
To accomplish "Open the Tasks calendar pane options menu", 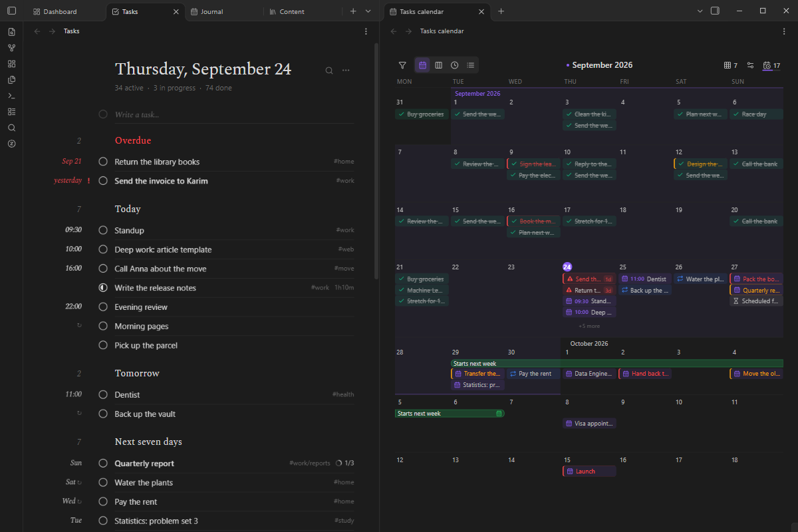I will 785,31.
